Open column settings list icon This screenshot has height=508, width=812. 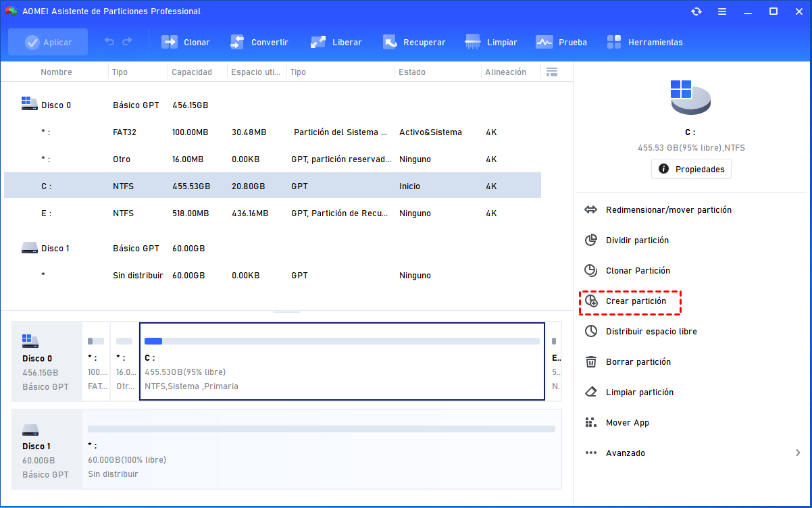click(x=551, y=72)
